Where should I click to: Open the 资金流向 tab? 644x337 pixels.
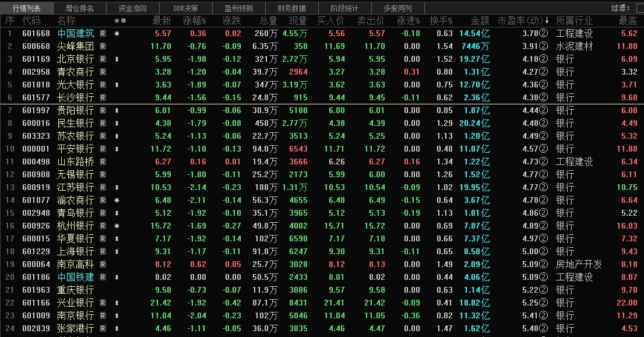[x=133, y=8]
